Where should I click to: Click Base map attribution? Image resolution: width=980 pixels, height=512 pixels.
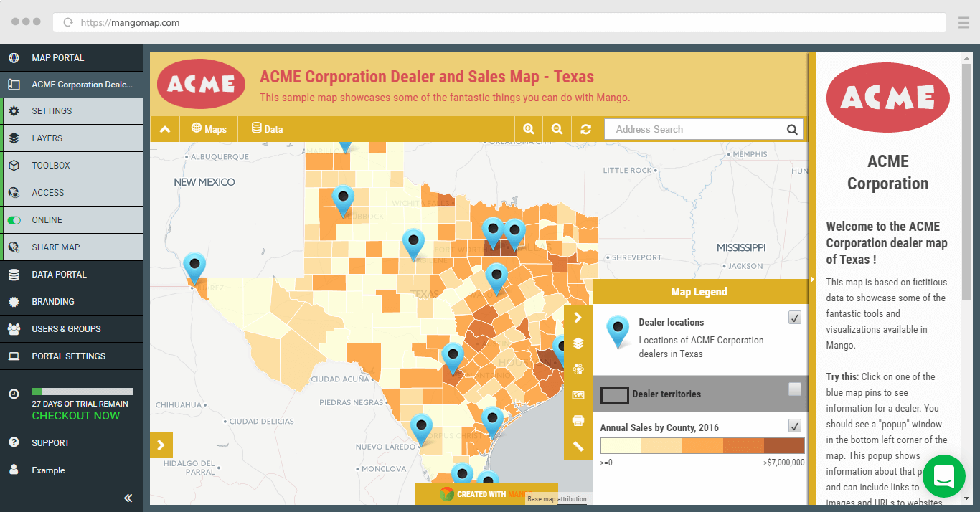point(557,499)
